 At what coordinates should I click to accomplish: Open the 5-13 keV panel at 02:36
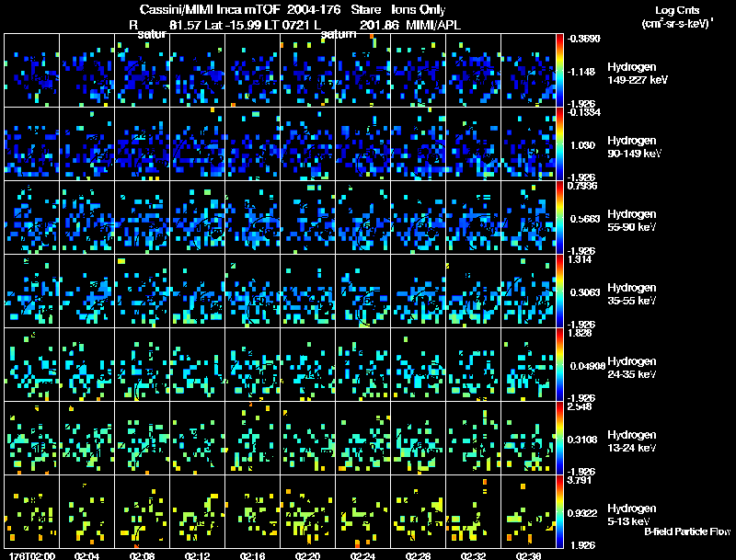click(x=528, y=512)
